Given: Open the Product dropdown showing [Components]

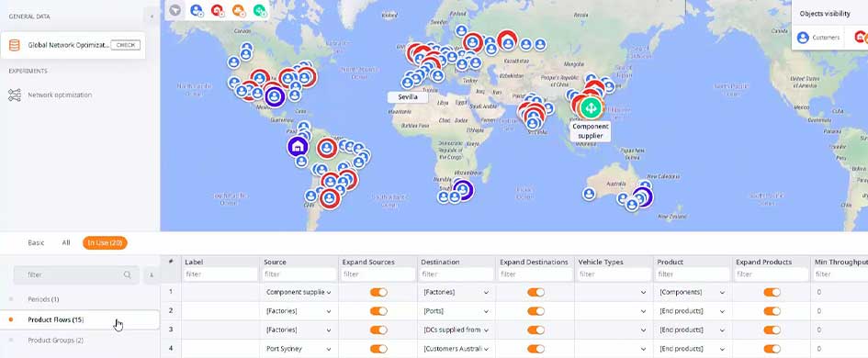Looking at the screenshot, I should pos(693,292).
